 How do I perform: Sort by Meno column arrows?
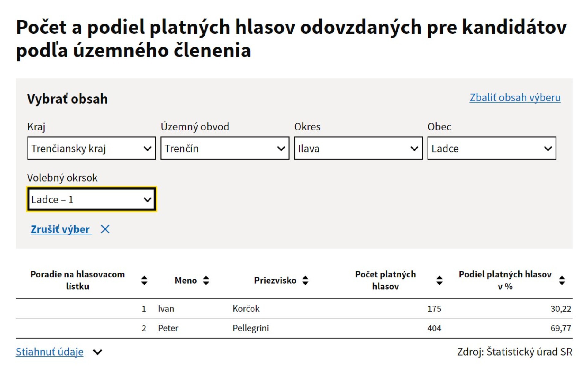pyautogui.click(x=206, y=280)
